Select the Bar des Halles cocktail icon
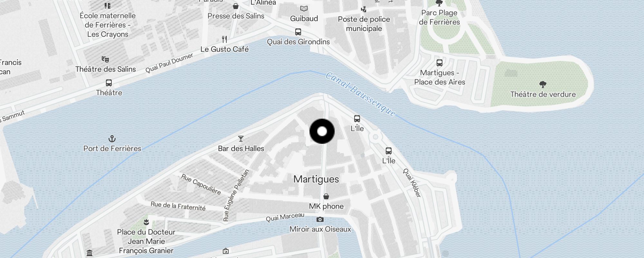The height and width of the screenshot is (258, 644). click(x=241, y=139)
